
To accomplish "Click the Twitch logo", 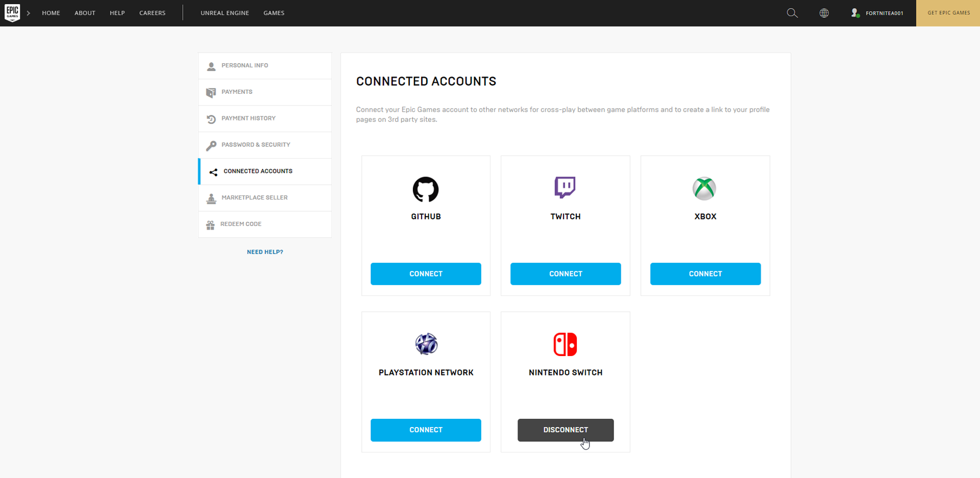I will [x=565, y=187].
